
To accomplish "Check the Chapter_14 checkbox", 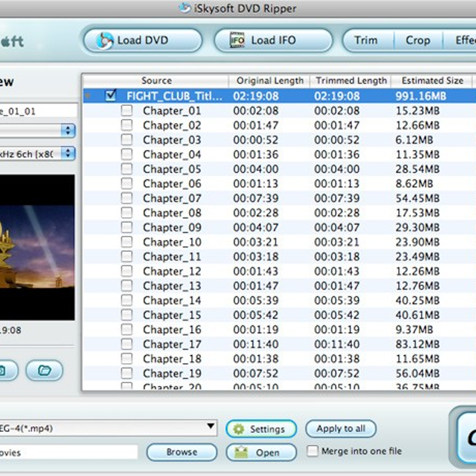I will [x=127, y=300].
